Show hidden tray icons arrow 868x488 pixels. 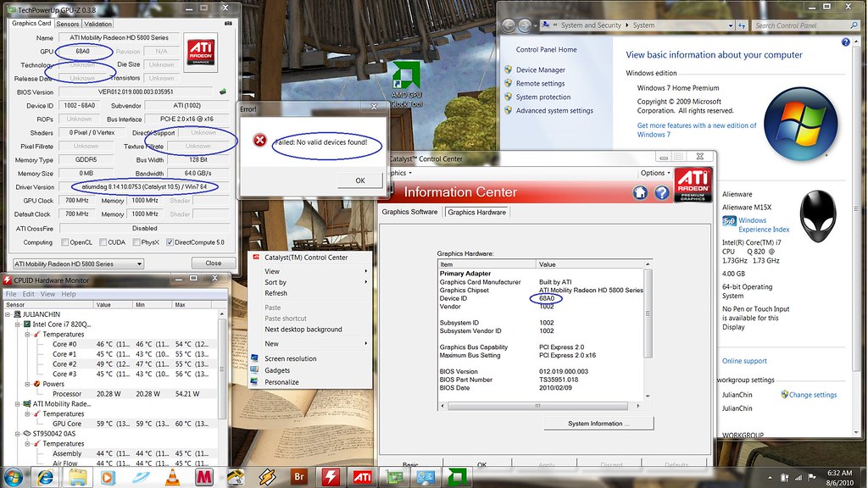[770, 478]
